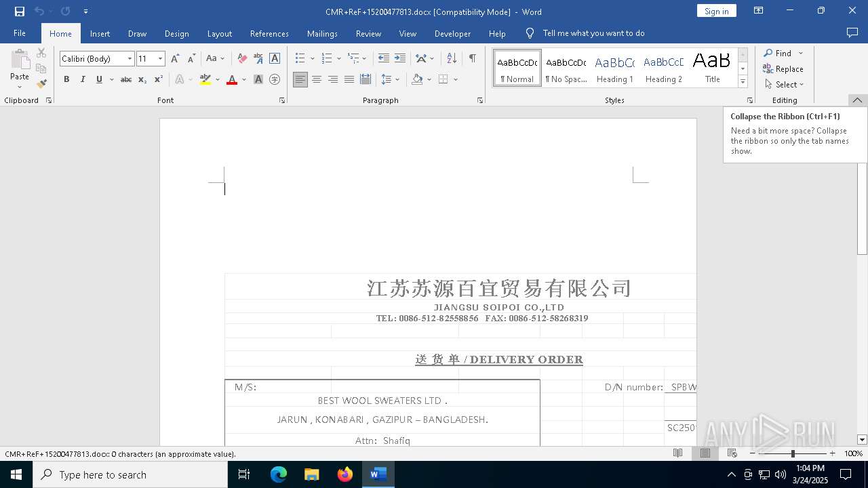Switch to the Developer tab
The height and width of the screenshot is (488, 868).
(452, 33)
